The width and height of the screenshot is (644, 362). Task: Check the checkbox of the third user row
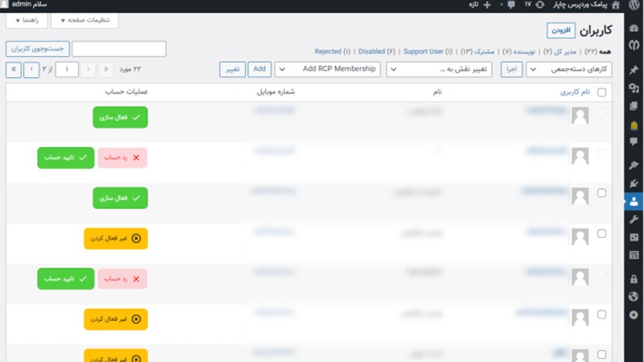[x=602, y=193]
